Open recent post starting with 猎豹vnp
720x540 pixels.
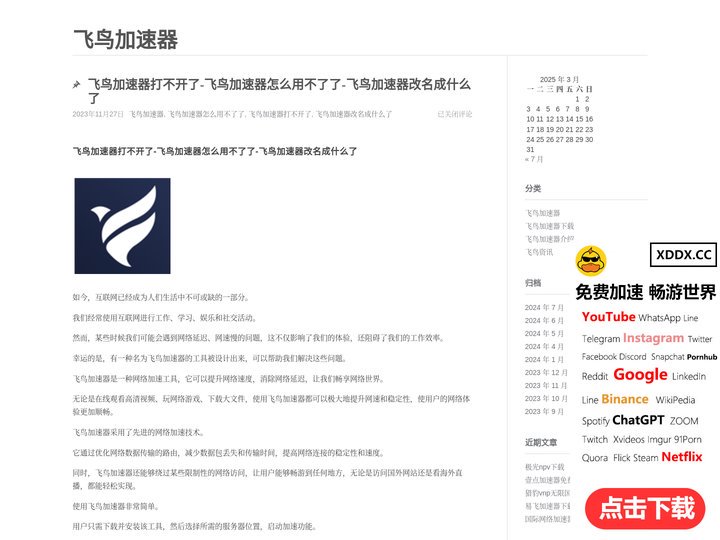click(548, 493)
